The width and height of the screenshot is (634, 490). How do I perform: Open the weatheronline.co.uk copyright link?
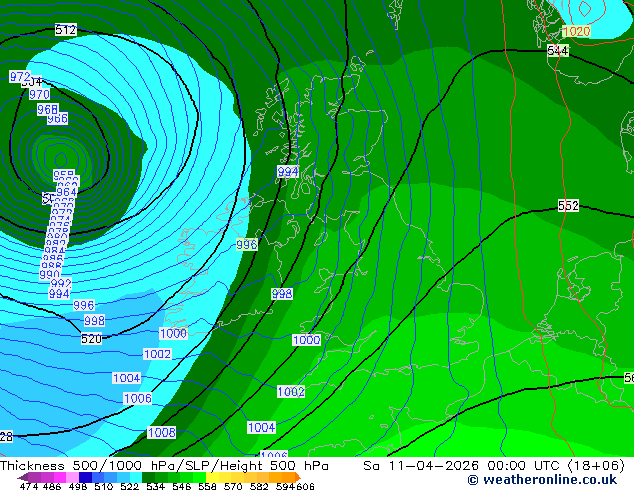(542, 480)
